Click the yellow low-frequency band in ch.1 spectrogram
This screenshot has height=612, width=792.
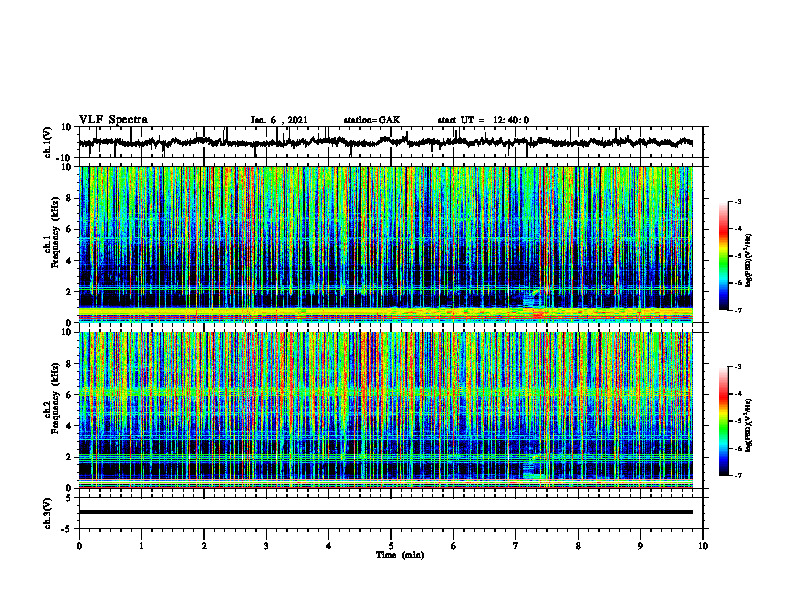(385, 312)
